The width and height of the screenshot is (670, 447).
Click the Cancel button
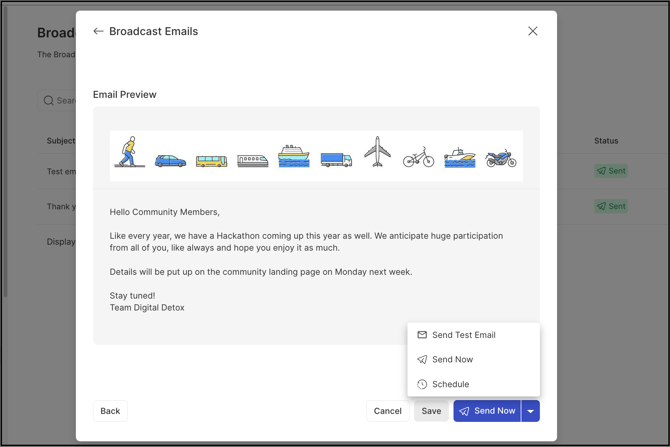pos(387,411)
